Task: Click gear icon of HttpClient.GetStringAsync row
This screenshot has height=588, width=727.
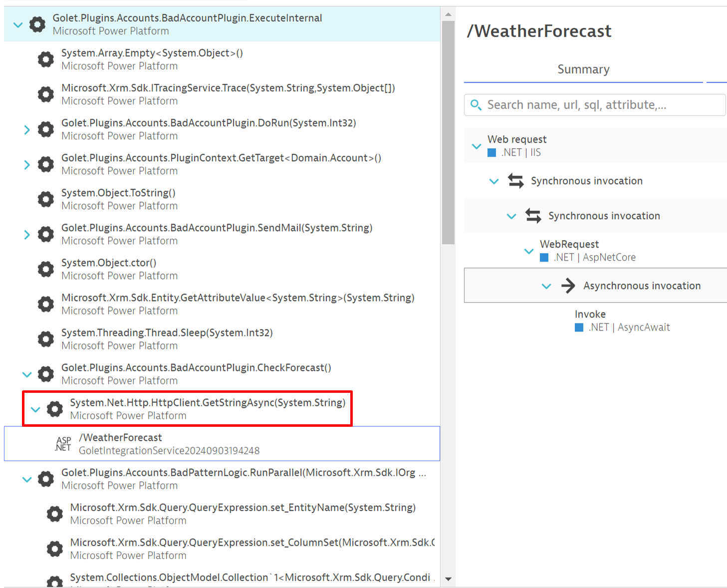Action: [55, 409]
